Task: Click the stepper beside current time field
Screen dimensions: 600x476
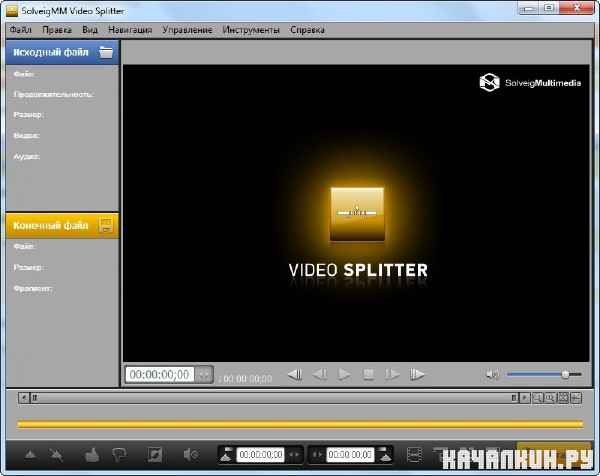Action: pos(204,374)
